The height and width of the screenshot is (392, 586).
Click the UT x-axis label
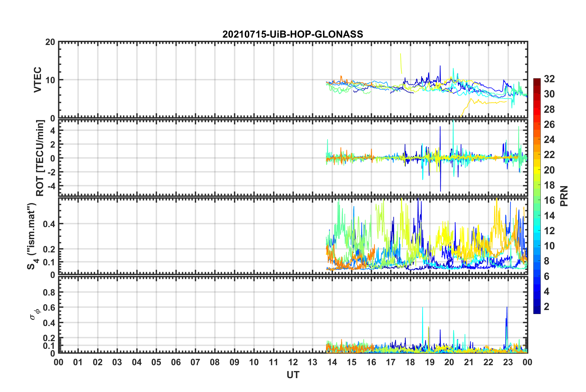click(x=293, y=375)
